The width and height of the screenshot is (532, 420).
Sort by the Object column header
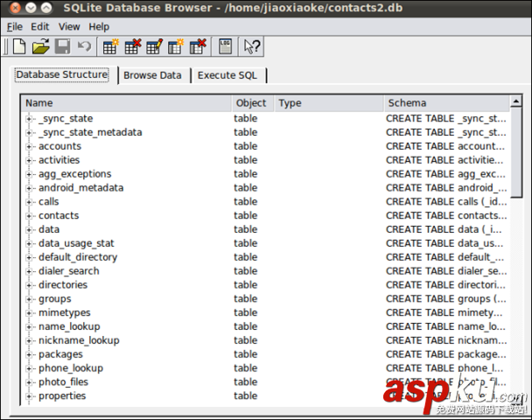coord(253,103)
